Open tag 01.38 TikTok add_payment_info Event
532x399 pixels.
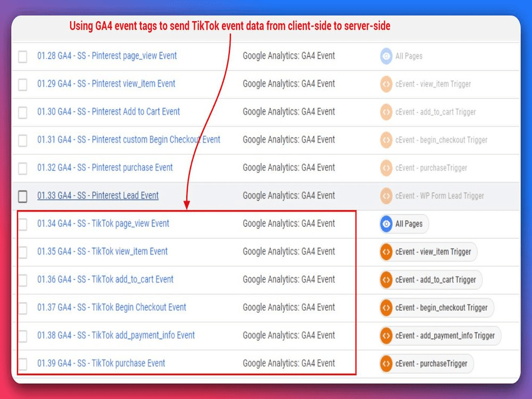pos(116,335)
